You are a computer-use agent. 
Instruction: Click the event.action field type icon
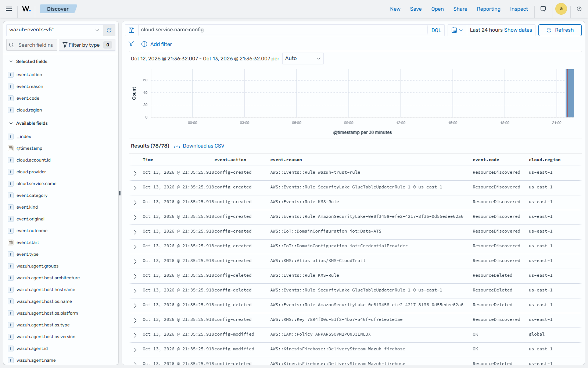pyautogui.click(x=11, y=75)
